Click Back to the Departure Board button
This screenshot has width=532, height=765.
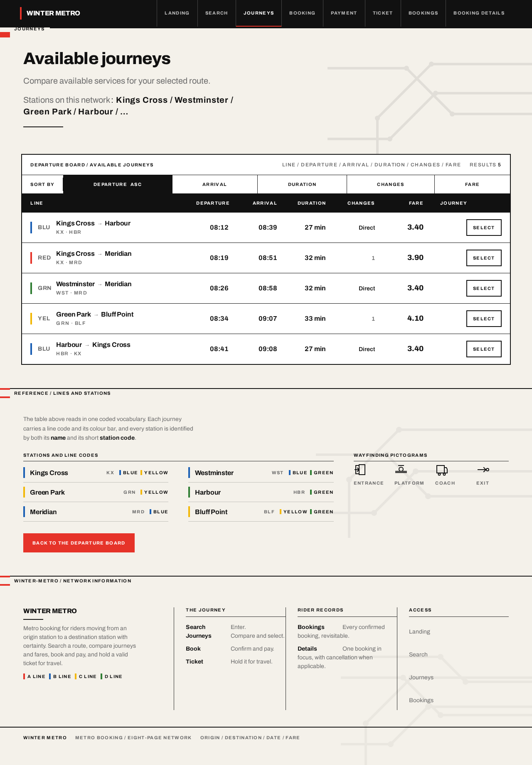[79, 543]
